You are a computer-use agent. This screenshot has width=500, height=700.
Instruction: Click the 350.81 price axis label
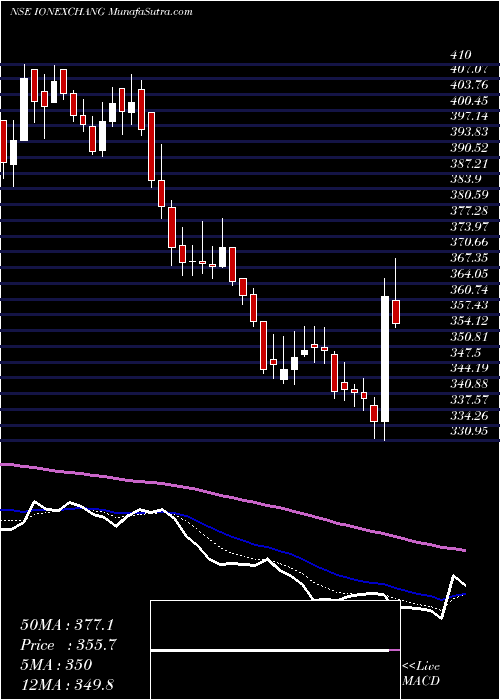[x=468, y=336]
